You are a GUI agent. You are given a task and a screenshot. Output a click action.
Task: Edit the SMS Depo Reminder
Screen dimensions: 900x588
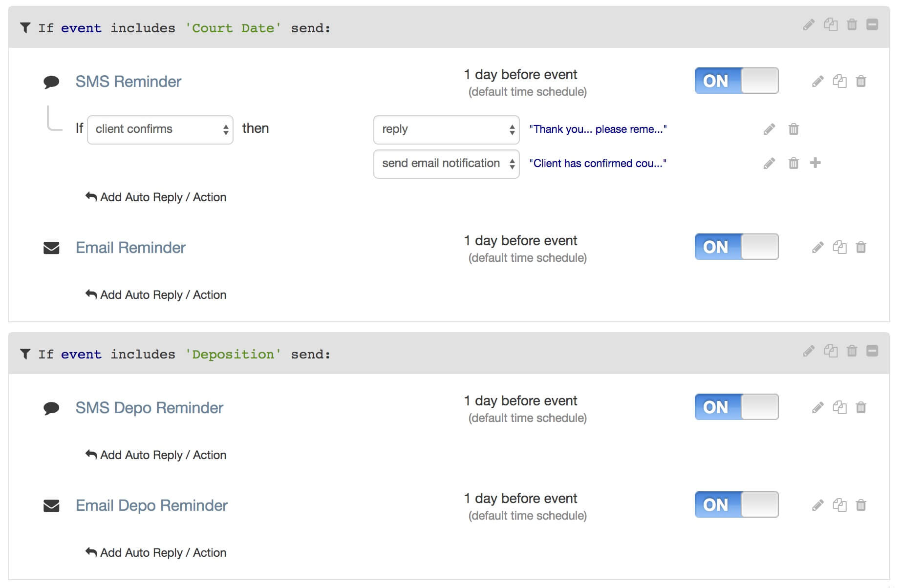pyautogui.click(x=817, y=407)
